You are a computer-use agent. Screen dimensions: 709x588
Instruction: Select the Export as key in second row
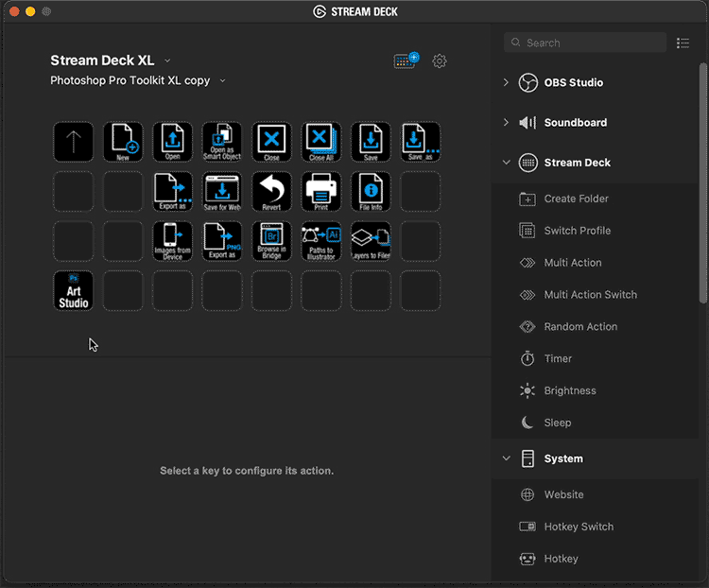pyautogui.click(x=172, y=191)
